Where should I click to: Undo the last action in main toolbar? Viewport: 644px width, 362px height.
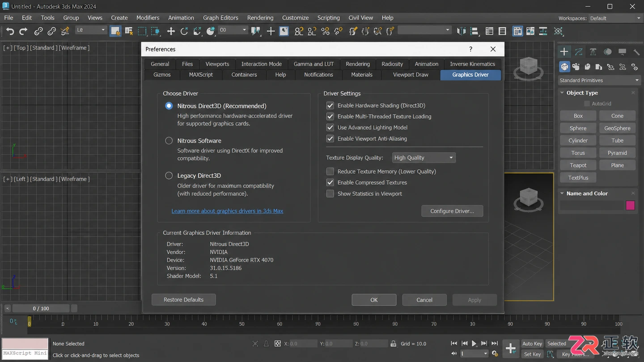point(10,31)
